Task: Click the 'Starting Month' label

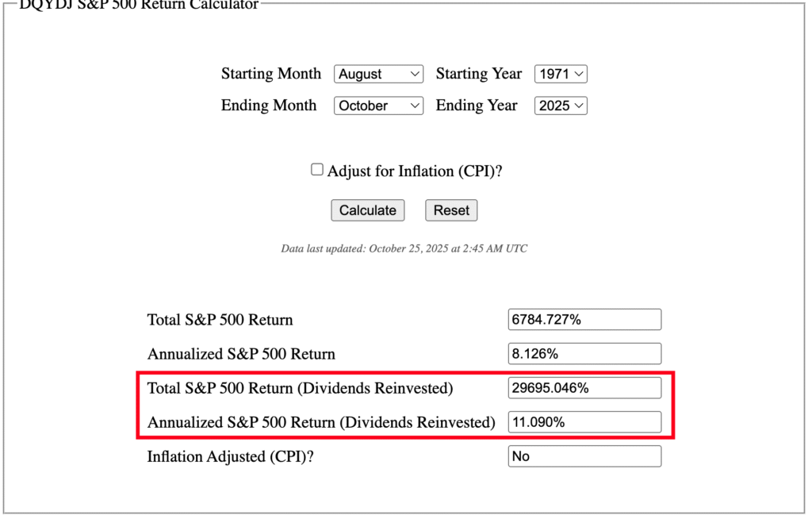Action: (x=271, y=74)
